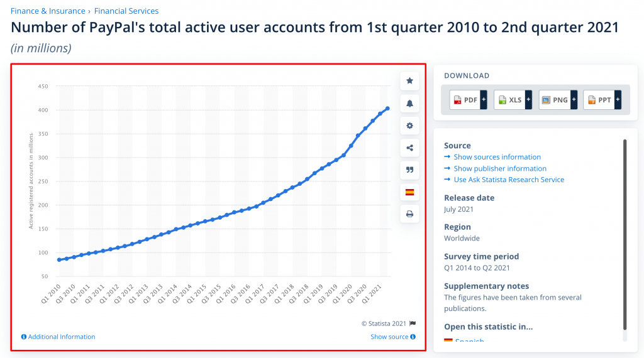Click the plus next to XLS

pos(528,100)
